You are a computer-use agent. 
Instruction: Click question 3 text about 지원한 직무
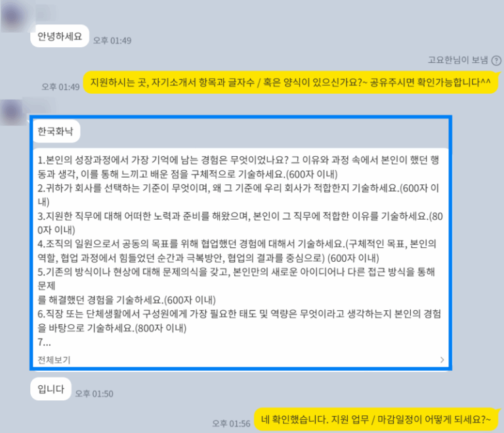pos(240,223)
